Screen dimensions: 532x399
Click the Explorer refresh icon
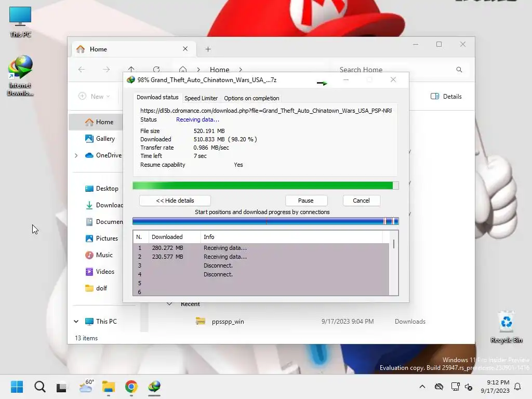point(156,69)
